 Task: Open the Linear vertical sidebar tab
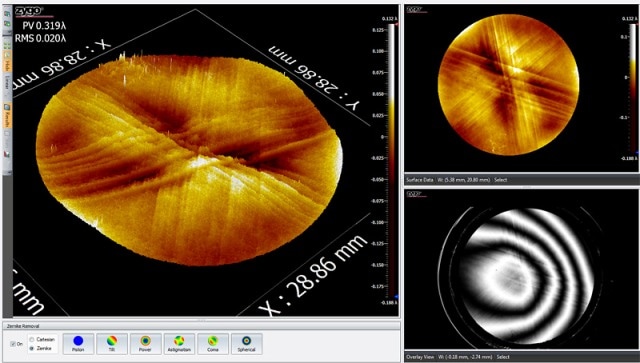pyautogui.click(x=7, y=83)
